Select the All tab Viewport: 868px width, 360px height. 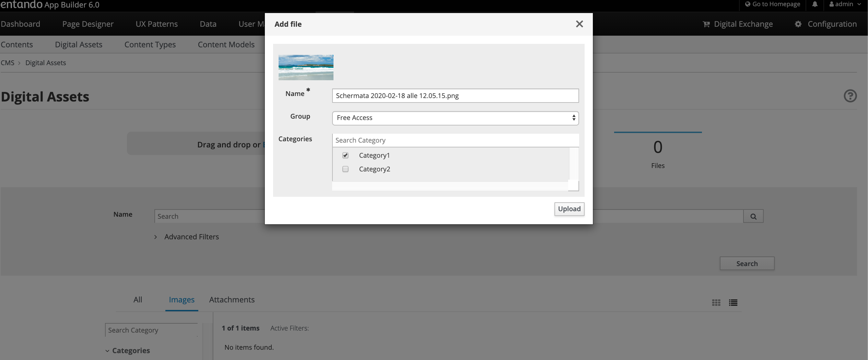(x=138, y=300)
